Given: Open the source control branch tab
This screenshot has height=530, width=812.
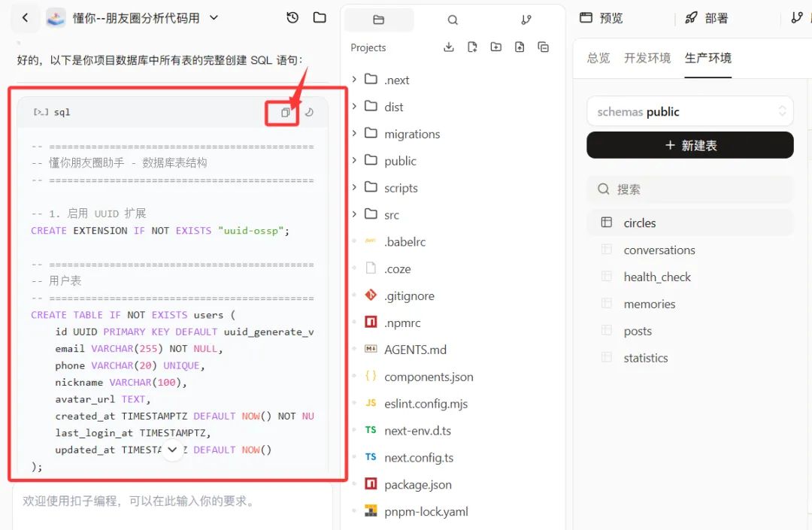Looking at the screenshot, I should [526, 20].
